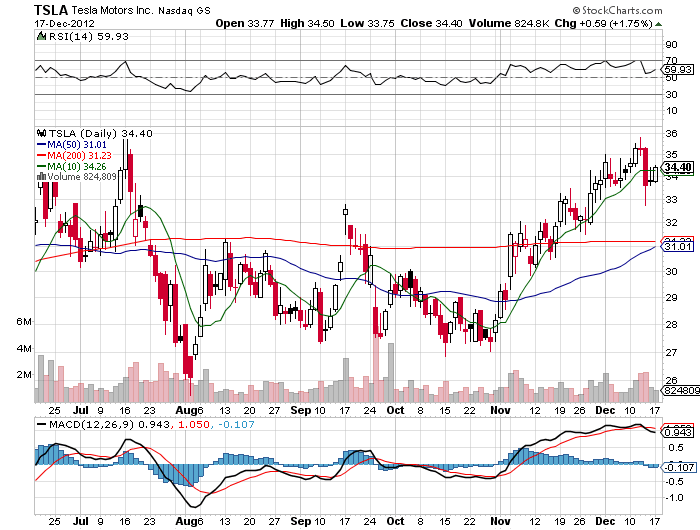Image resolution: width=700 pixels, height=530 pixels.
Task: Click the Tesla Motors Inc. company name
Action: tap(112, 10)
